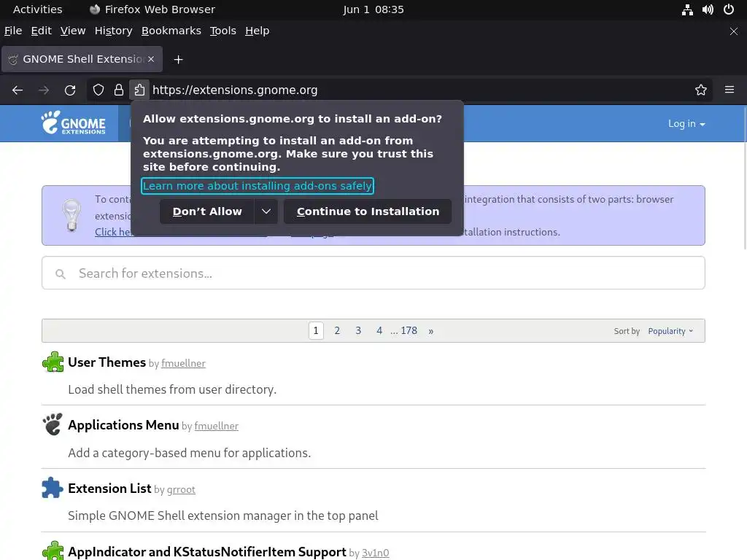Image resolution: width=747 pixels, height=560 pixels.
Task: Open Learn more about installing add-ons safely
Action: (258, 186)
